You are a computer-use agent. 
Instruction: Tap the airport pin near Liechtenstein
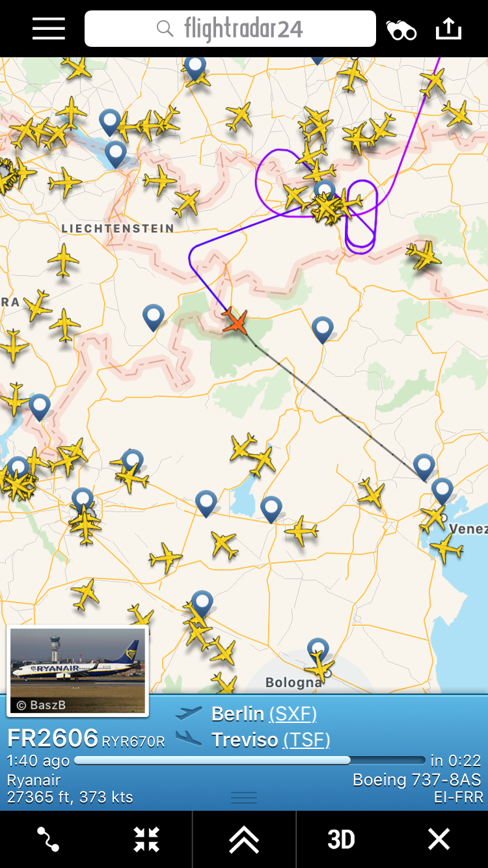coord(115,155)
